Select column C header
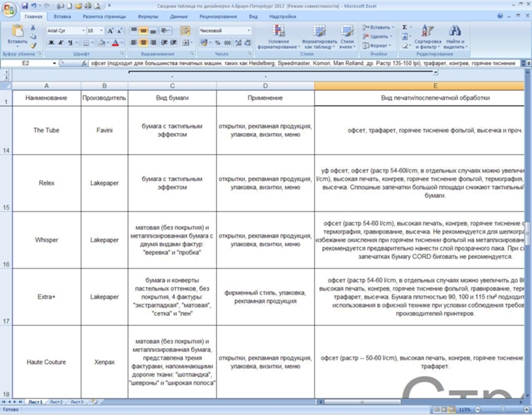 172,86
